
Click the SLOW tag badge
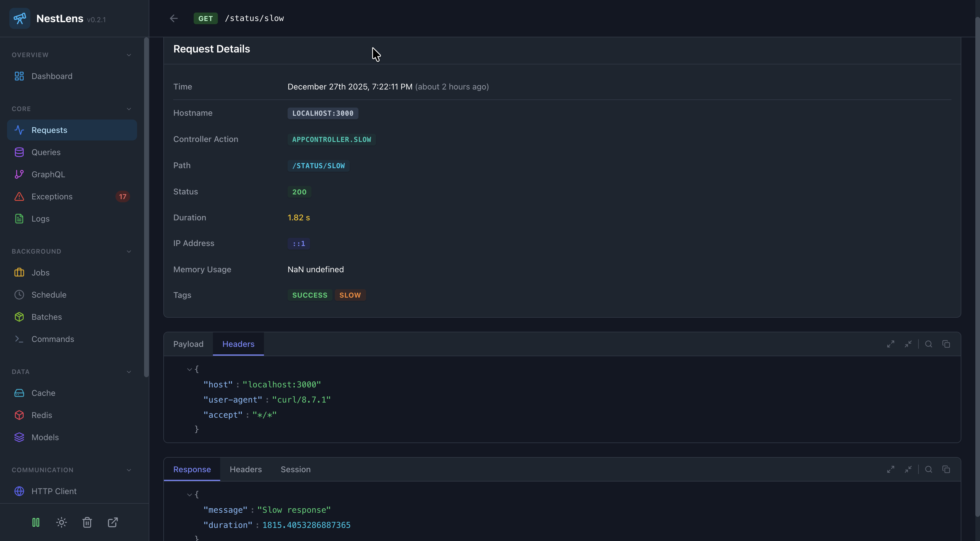[x=350, y=295]
